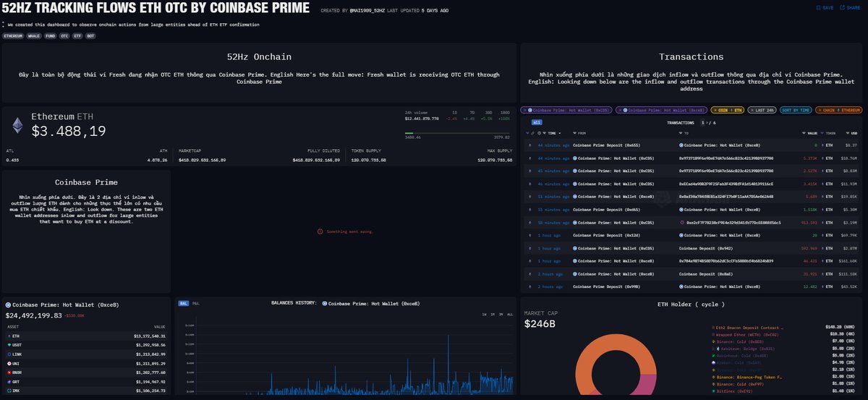868x400 pixels.
Task: Set balances chart range to 3M
Action: 501,315
